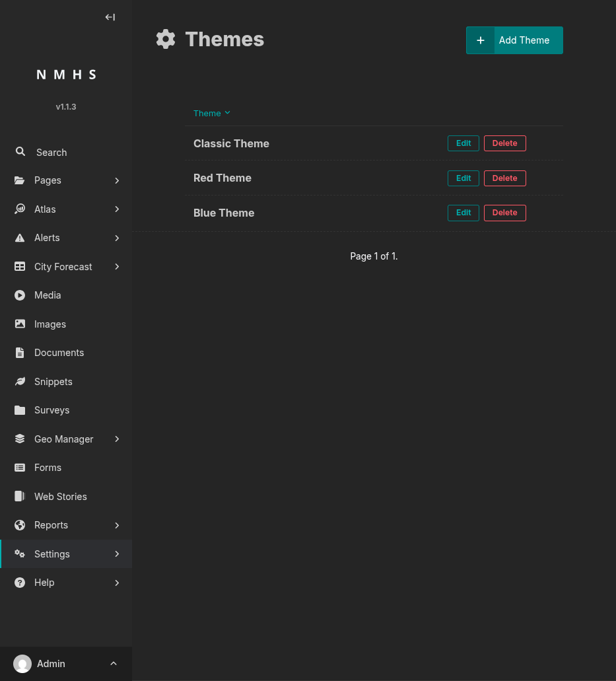The width and height of the screenshot is (616, 681).
Task: Click the Atlas chart-search icon
Action: coord(20,209)
